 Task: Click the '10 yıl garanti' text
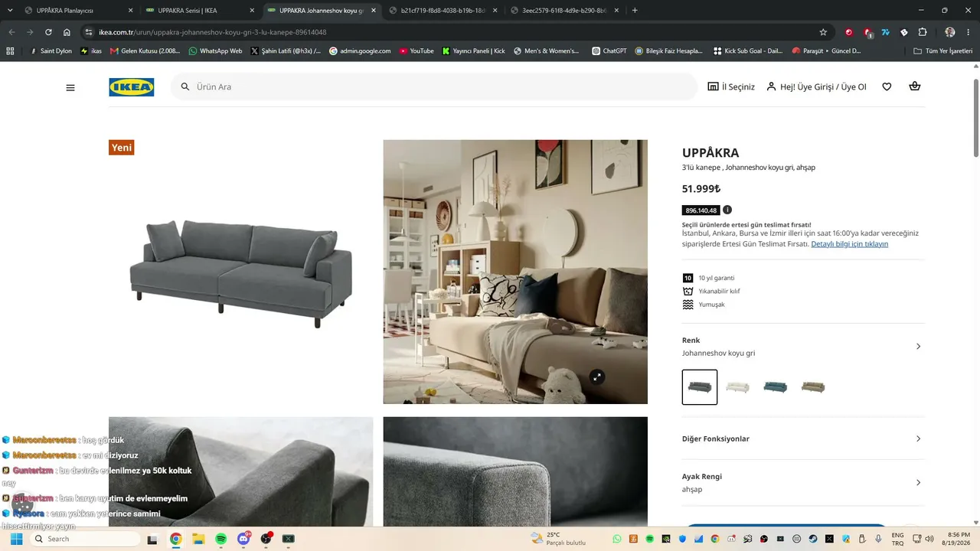pos(717,278)
